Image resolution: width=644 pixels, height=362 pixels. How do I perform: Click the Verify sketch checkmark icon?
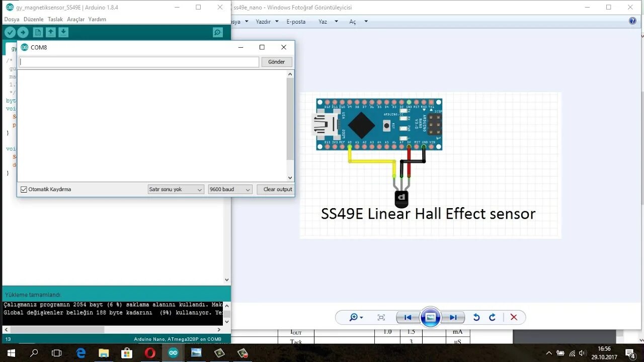click(x=10, y=32)
